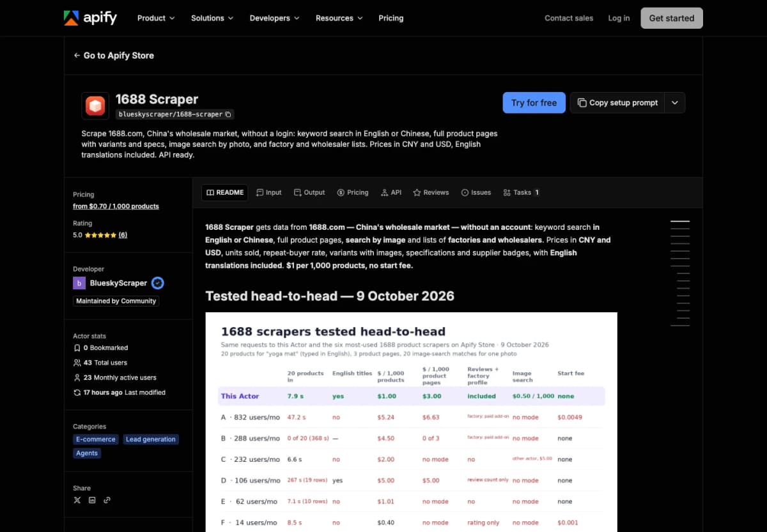Click the BlueskyScraper developer avatar
The image size is (767, 532).
click(x=79, y=283)
